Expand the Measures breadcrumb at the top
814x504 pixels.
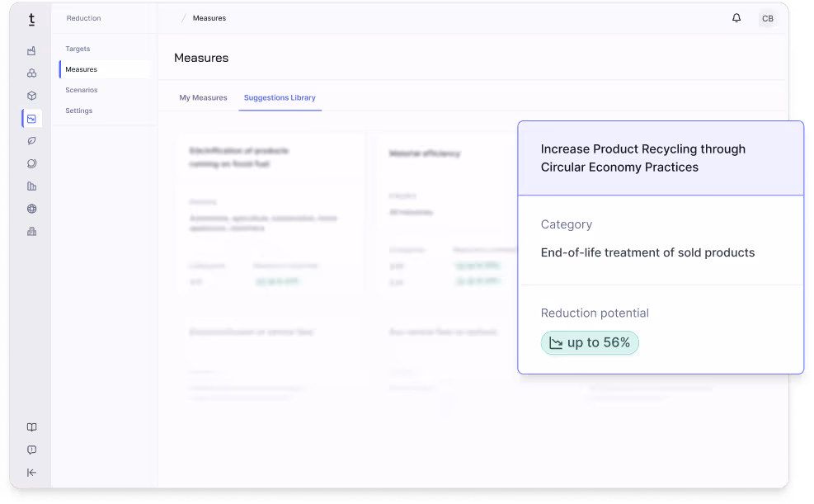pyautogui.click(x=209, y=17)
